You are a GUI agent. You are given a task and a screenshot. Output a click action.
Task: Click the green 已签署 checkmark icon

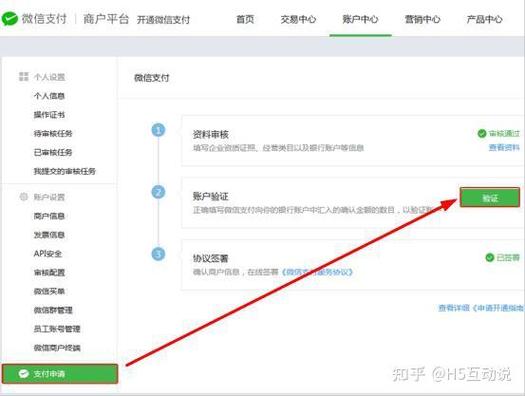(490, 257)
